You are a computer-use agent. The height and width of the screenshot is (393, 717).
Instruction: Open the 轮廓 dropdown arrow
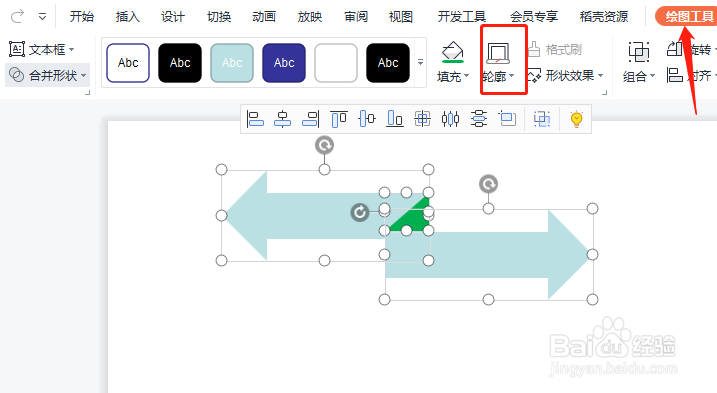tap(512, 75)
